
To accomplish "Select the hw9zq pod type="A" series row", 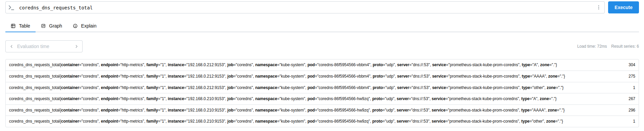I will (x=322, y=99).
